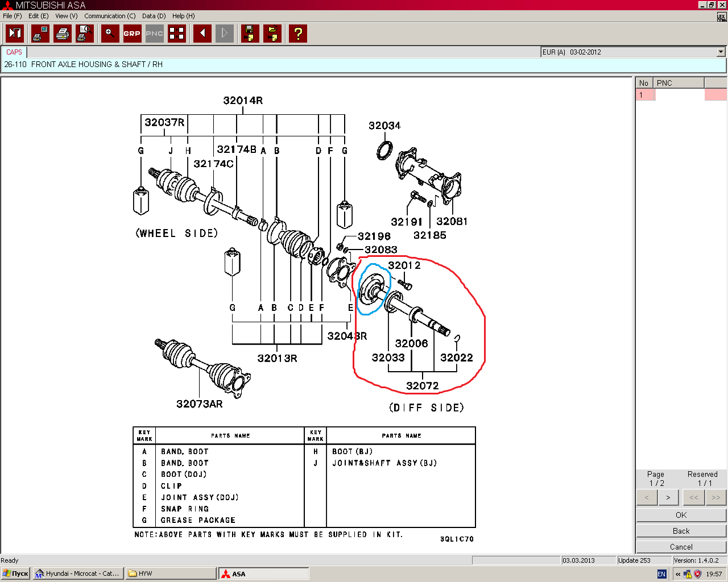Select the CAPS tab
Screen dimensions: 728x582
point(14,52)
